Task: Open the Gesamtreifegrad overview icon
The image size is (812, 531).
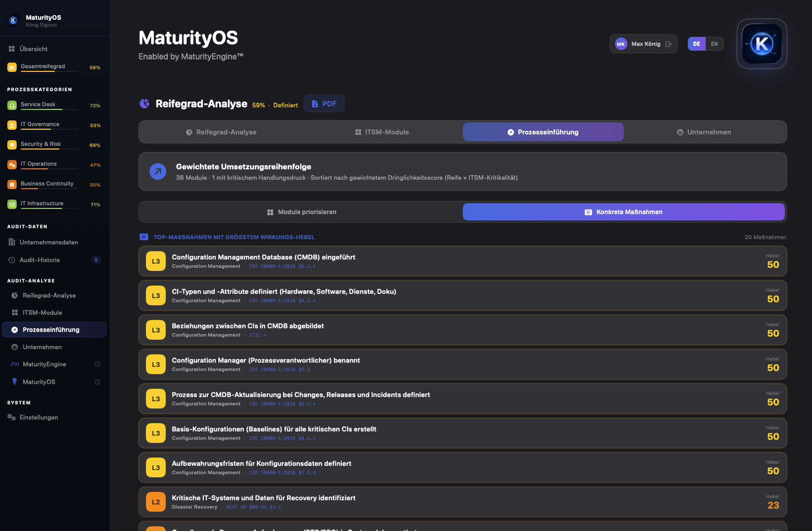Action: coord(12,67)
